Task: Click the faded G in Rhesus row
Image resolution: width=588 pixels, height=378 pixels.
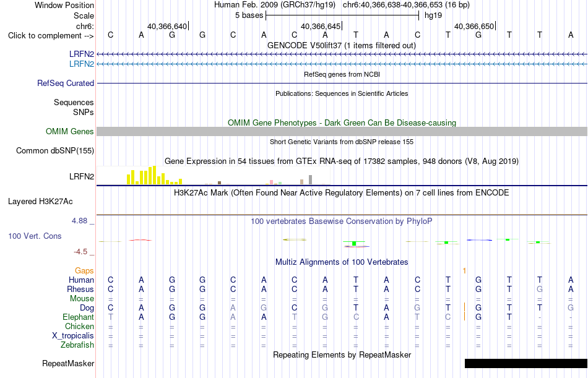Action: click(x=539, y=289)
